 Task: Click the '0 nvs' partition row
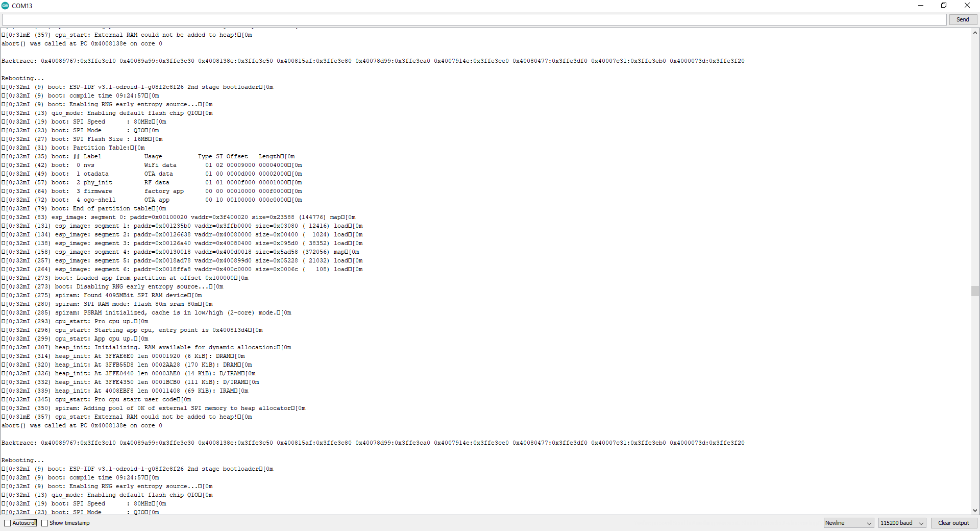coord(152,165)
